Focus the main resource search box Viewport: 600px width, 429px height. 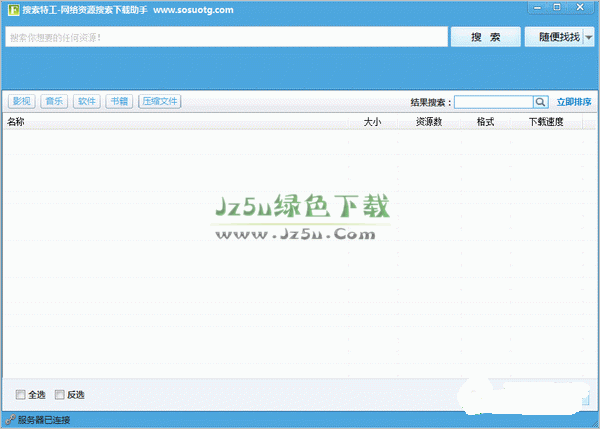click(227, 37)
